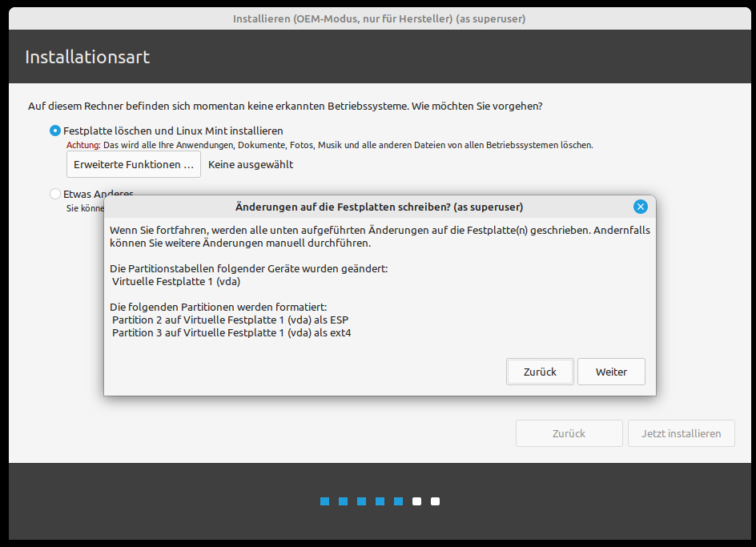The image size is (756, 547).
Task: Click the fifth blue progress dot
Action: point(398,501)
